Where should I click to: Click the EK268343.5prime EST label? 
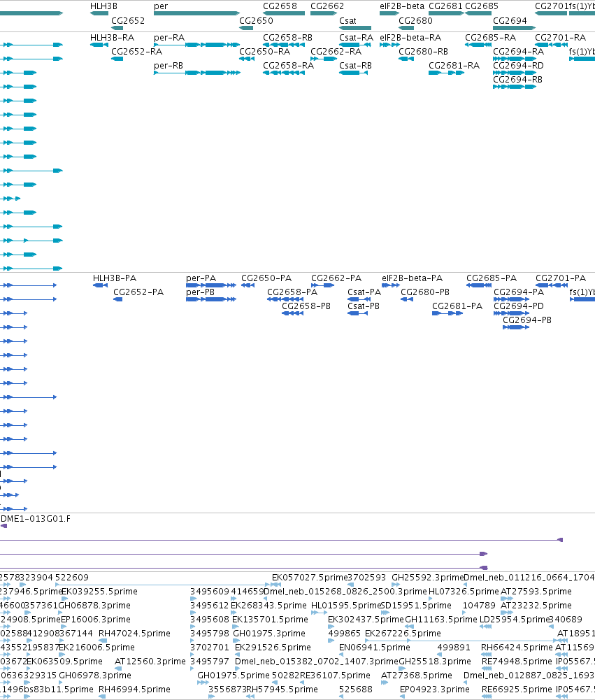coord(268,606)
